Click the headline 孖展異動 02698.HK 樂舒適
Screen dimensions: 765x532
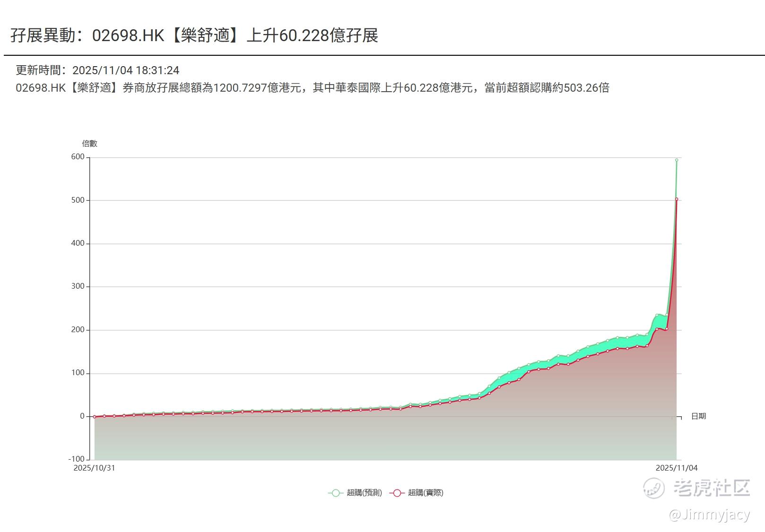pos(194,35)
